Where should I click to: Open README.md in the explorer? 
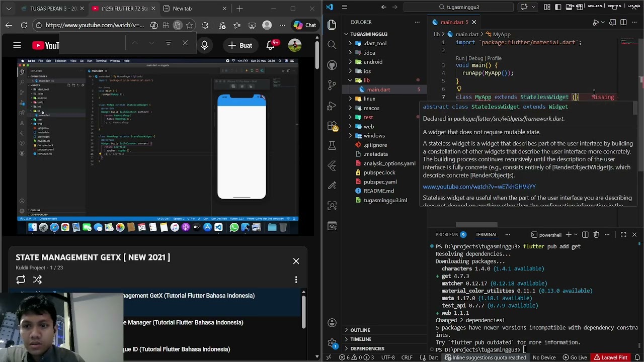378,191
